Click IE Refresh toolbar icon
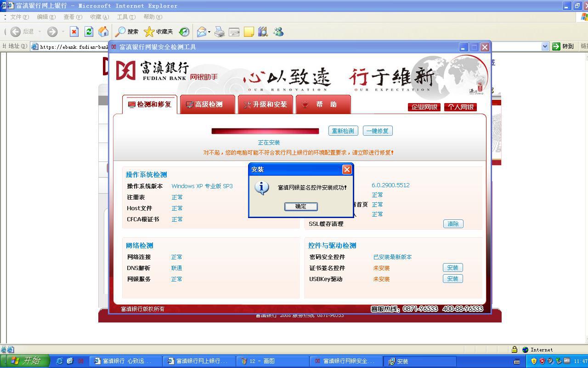The height and width of the screenshot is (368, 588). click(x=89, y=32)
